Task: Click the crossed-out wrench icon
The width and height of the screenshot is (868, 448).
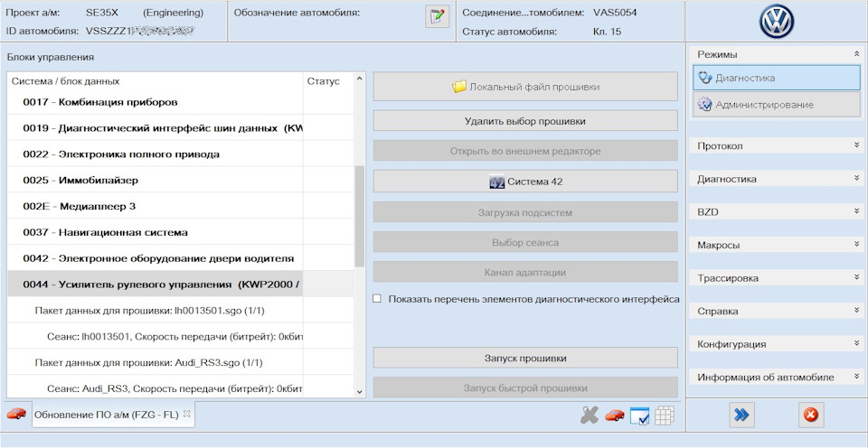Action: click(x=590, y=415)
